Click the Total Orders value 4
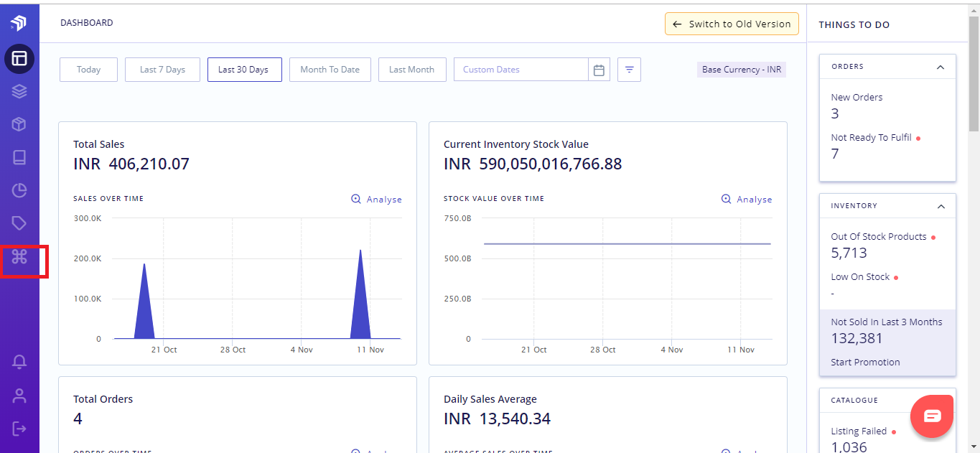 tap(78, 419)
